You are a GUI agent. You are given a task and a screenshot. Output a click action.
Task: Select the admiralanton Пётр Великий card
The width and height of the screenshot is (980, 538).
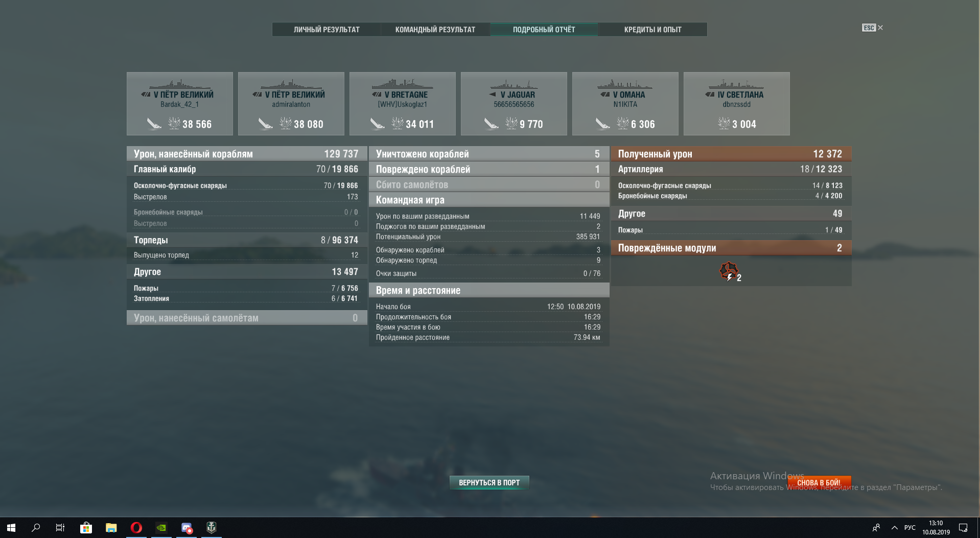tap(291, 104)
